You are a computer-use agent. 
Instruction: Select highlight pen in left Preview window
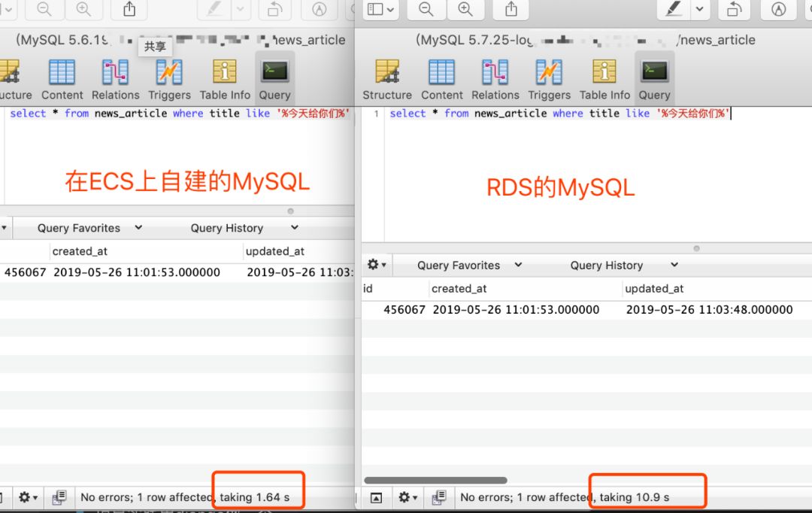click(x=214, y=9)
